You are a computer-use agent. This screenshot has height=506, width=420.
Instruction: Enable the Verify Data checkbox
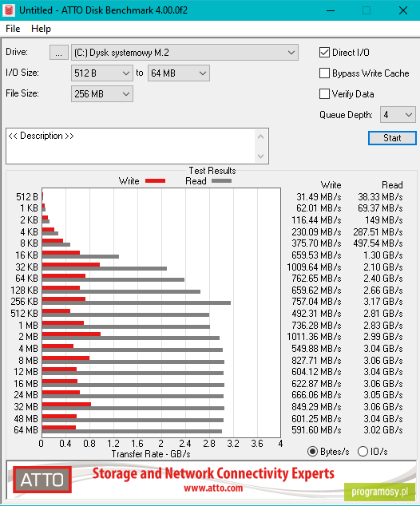[324, 94]
